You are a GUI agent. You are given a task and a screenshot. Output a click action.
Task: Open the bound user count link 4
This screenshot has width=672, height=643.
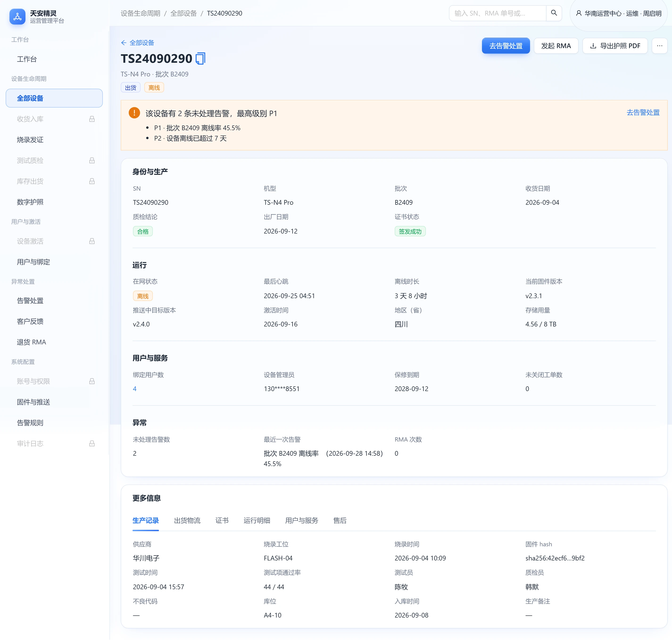(135, 389)
